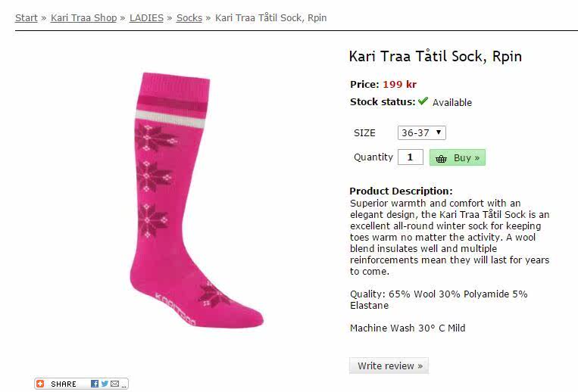Image resolution: width=578 pixels, height=392 pixels.
Task: Click the last breadcrumb item, Tåtil Sock
Action: pyautogui.click(x=271, y=17)
